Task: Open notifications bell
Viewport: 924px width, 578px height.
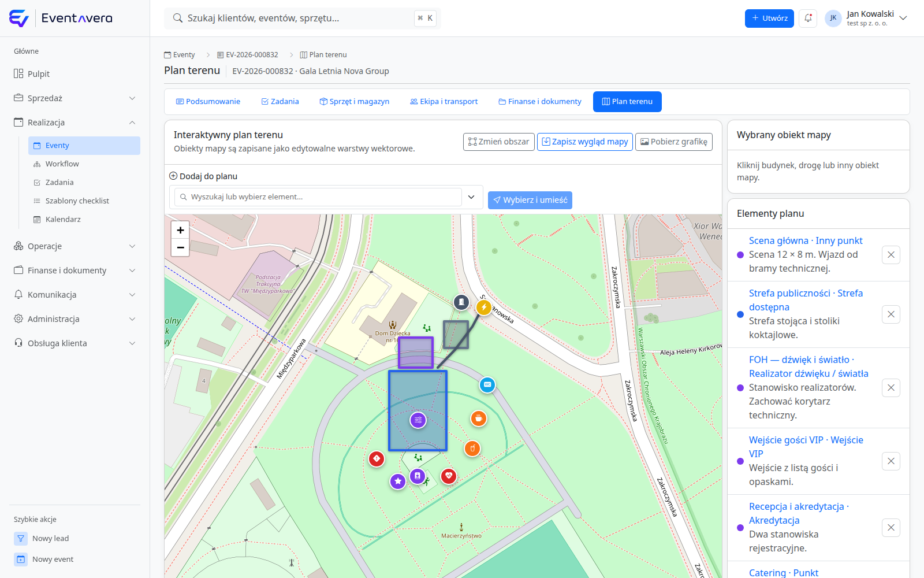Action: [x=808, y=18]
